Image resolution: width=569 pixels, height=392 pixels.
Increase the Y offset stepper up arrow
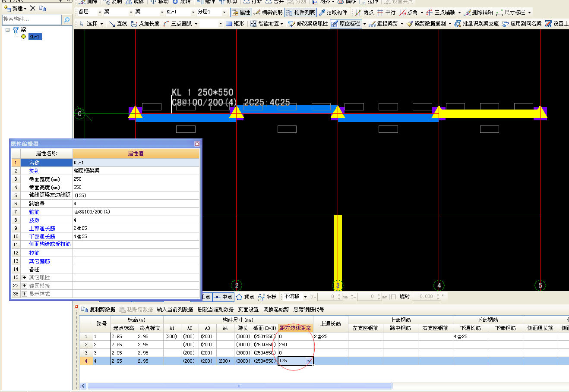coord(379,295)
